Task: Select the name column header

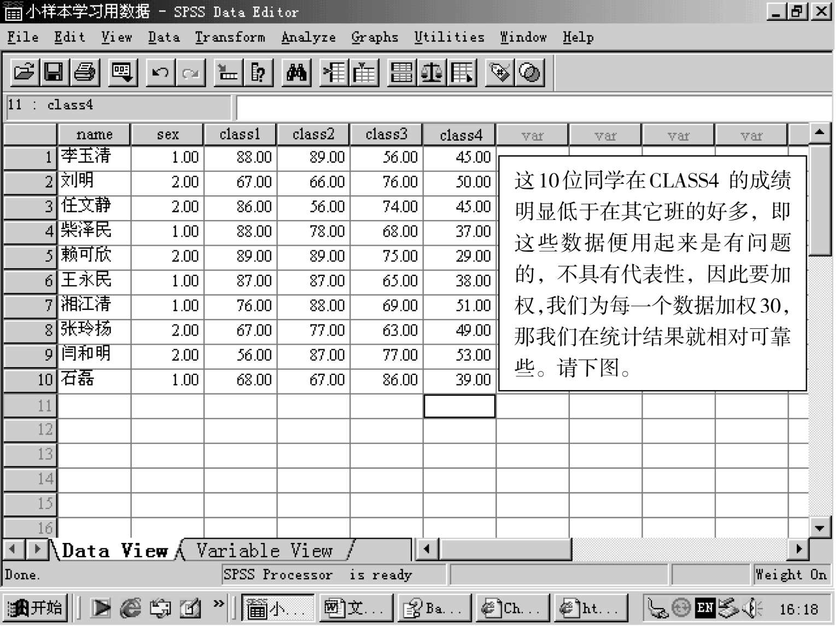Action: click(94, 135)
